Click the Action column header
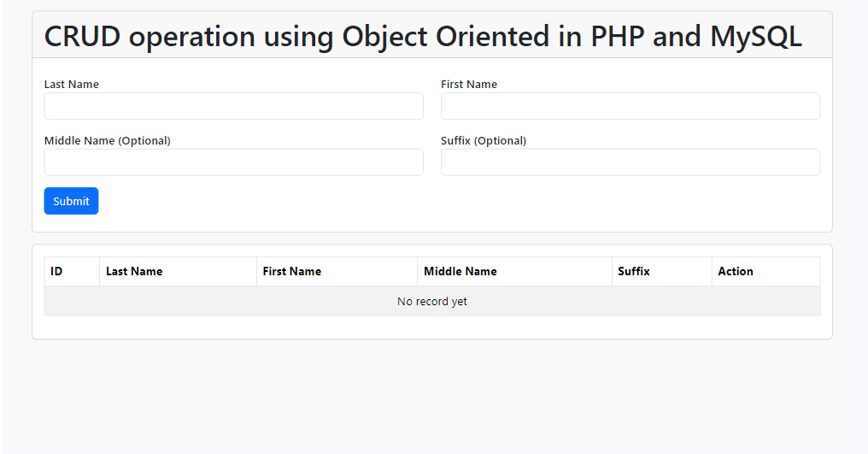868x454 pixels. 766,271
